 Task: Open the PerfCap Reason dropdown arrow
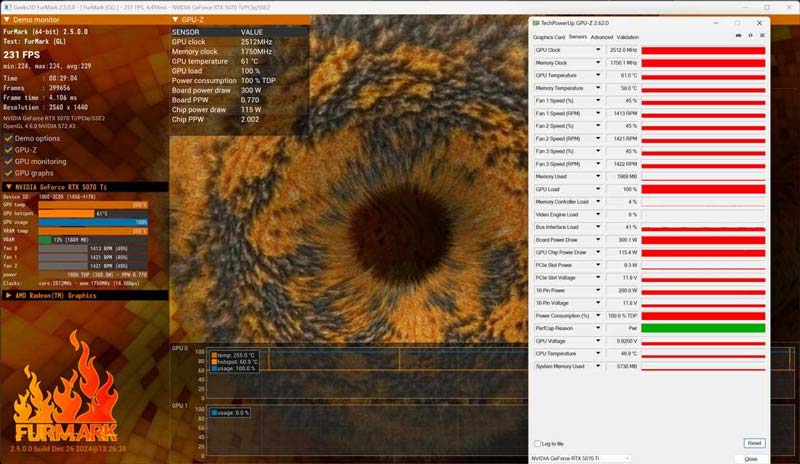(598, 328)
